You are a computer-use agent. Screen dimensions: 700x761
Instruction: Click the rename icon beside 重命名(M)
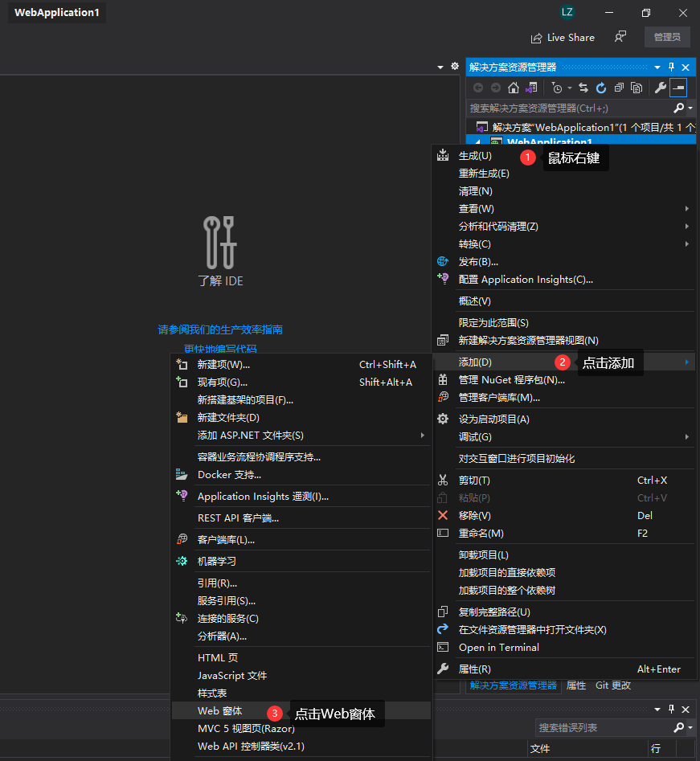tap(443, 533)
